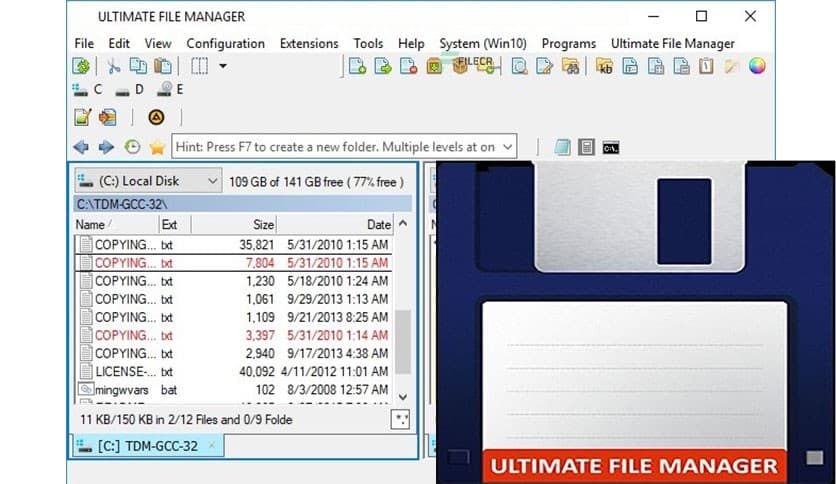
Task: Open the Tools menu
Action: (x=368, y=44)
